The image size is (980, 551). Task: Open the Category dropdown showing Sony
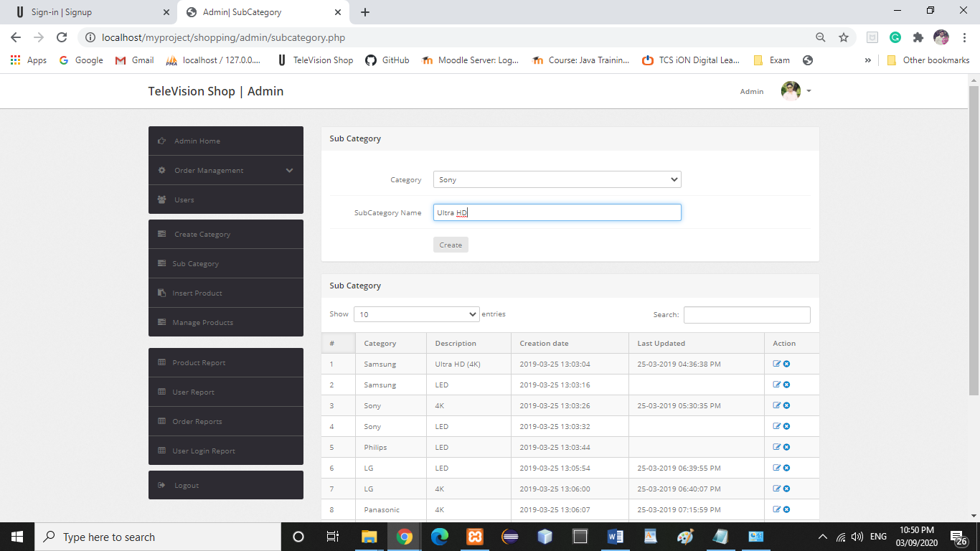tap(557, 179)
